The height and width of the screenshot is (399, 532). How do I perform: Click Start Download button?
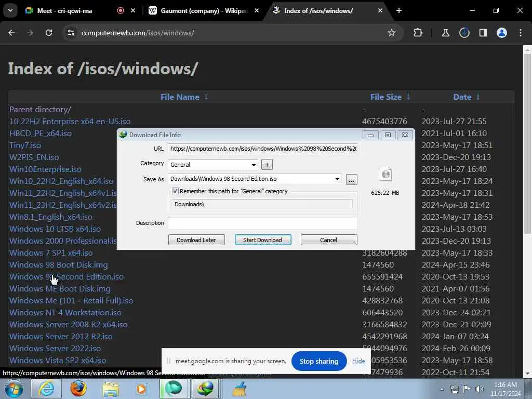click(263, 240)
